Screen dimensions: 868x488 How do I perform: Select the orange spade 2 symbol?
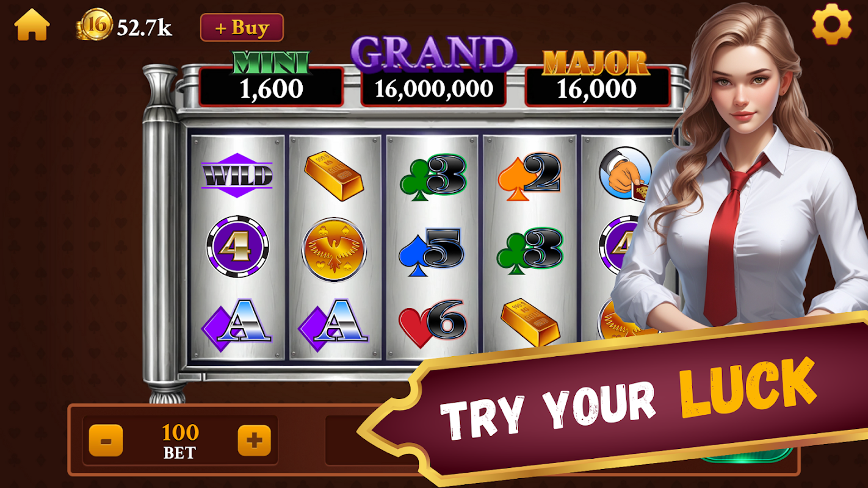tap(529, 176)
